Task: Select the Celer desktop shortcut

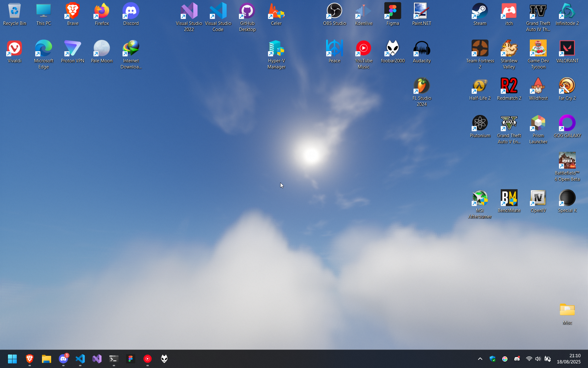Action: point(276,14)
